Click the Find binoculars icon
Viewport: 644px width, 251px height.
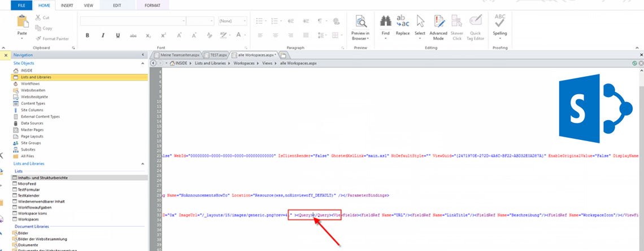(x=385, y=21)
